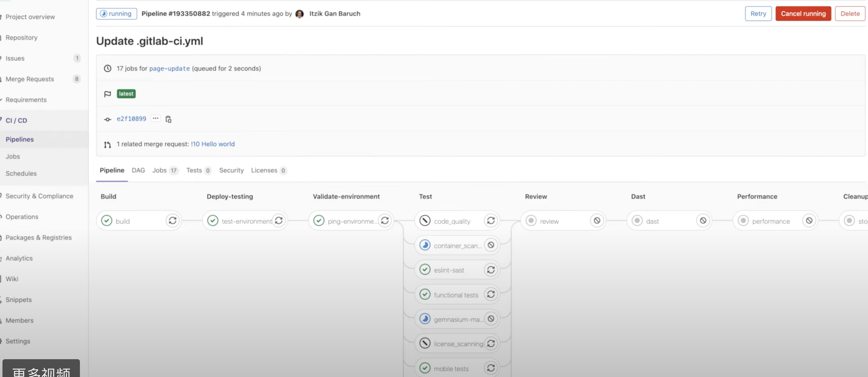This screenshot has height=377, width=868.
Task: Open Issues in sidebar
Action: click(15, 58)
